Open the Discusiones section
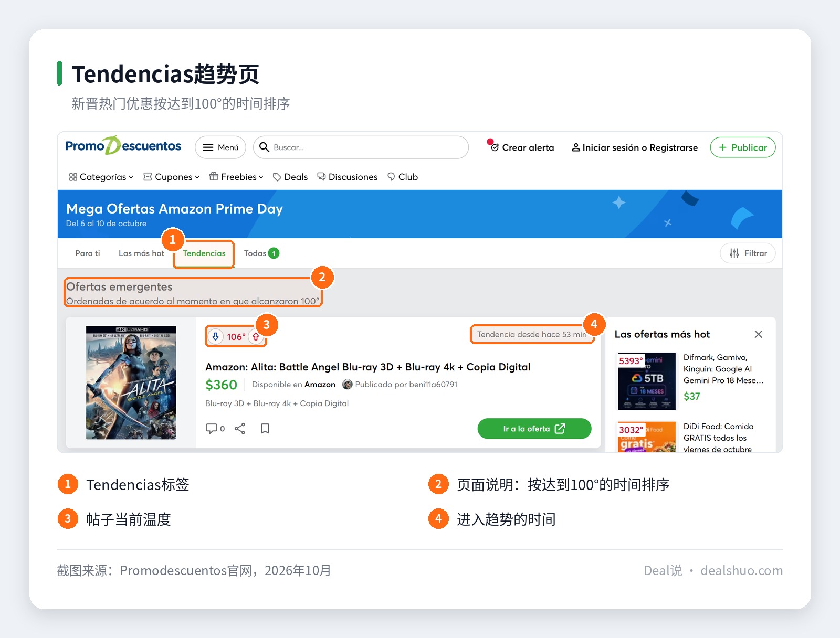840x638 pixels. pyautogui.click(x=348, y=177)
